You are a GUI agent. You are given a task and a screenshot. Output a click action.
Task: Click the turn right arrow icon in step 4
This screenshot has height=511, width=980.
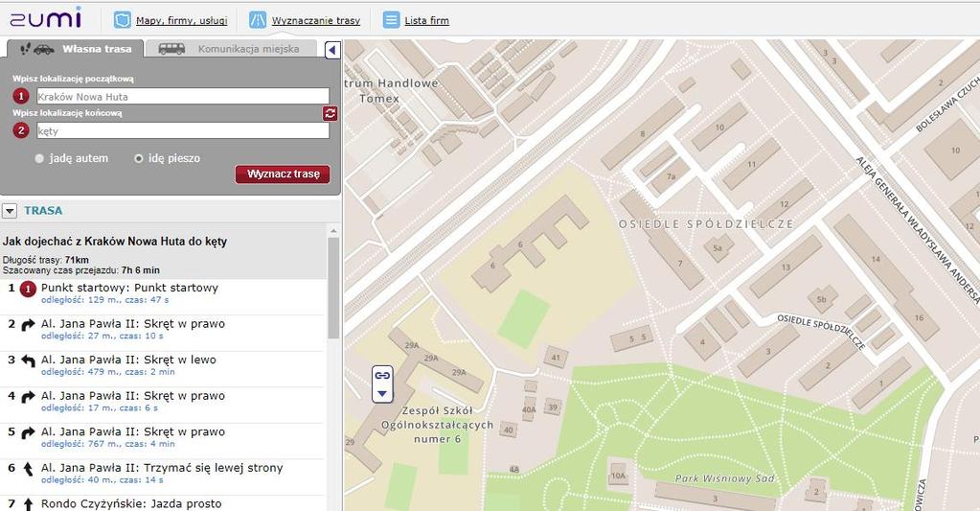pyautogui.click(x=28, y=397)
